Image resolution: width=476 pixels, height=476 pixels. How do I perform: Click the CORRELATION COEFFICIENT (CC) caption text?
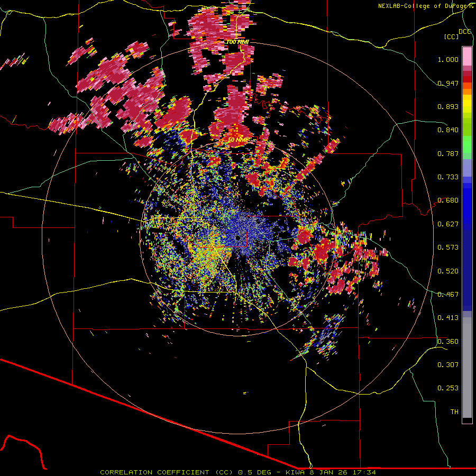167,472
